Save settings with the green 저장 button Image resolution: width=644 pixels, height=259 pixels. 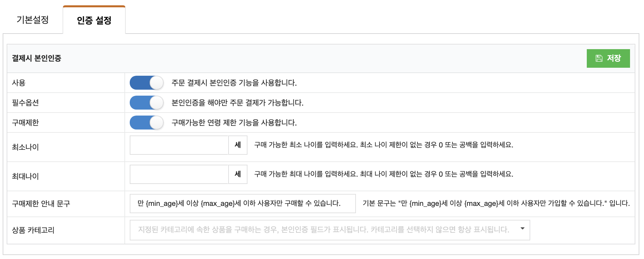(608, 58)
